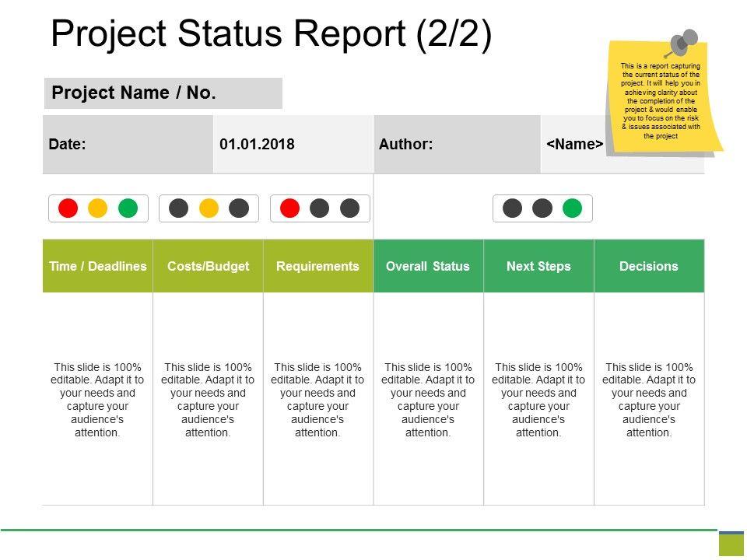The image size is (747, 560).
Task: Click the yellow light in the Costs/Budget indicator
Action: [x=209, y=208]
